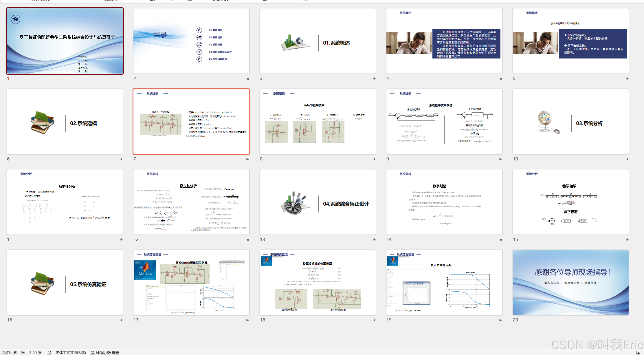Click the transition star below slide 10
644x355 pixels.
(627, 159)
